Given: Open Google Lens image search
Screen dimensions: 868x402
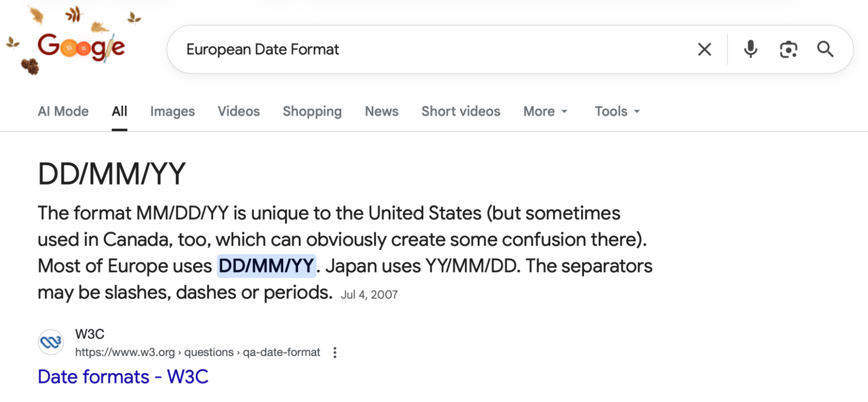Looking at the screenshot, I should click(x=788, y=50).
